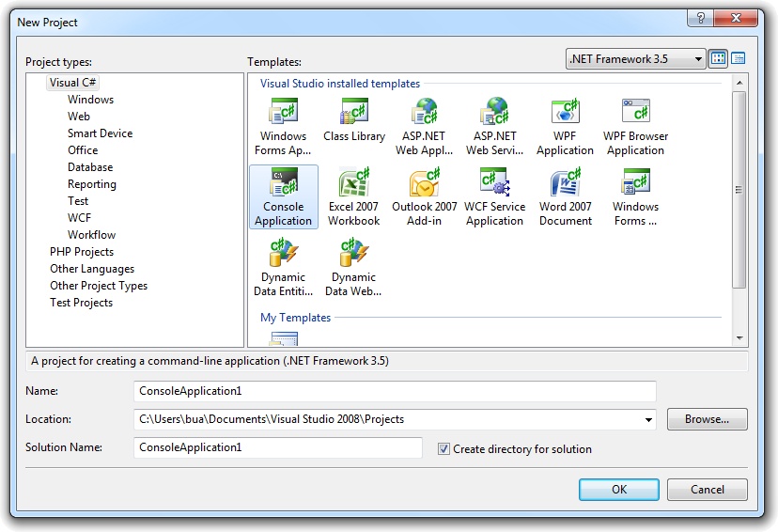778x532 pixels.
Task: Click the help question mark button
Action: click(x=700, y=19)
